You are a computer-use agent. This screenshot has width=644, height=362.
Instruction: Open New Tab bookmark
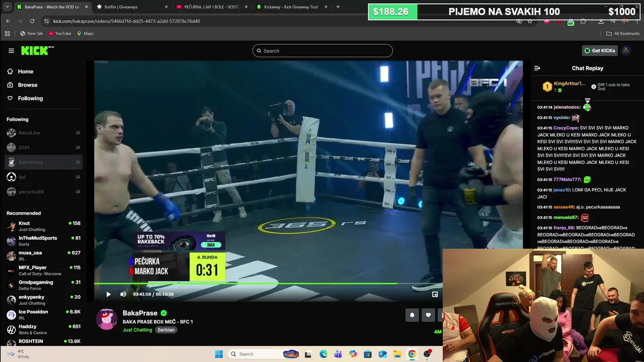click(x=31, y=34)
